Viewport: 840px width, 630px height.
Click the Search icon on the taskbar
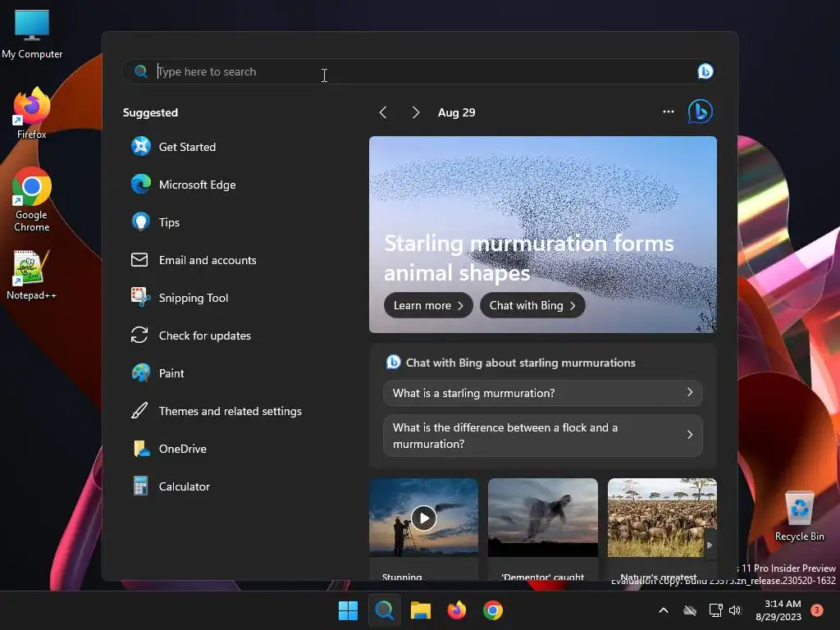[x=384, y=610]
